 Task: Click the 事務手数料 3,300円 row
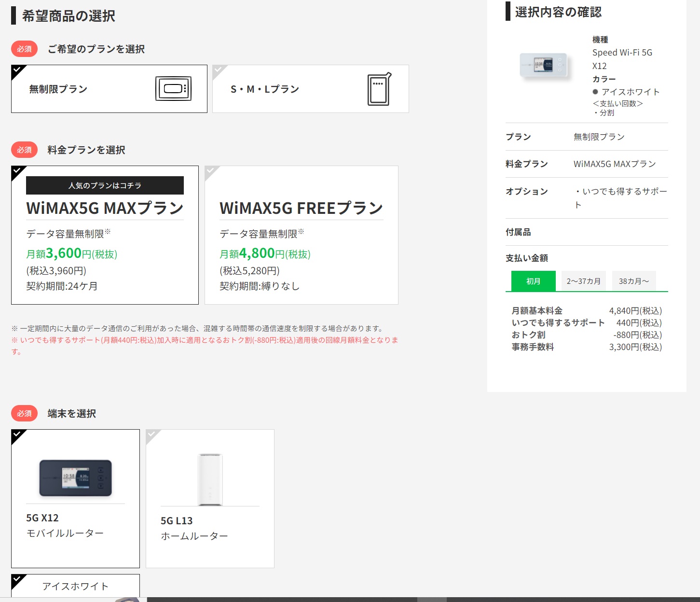[x=587, y=347]
